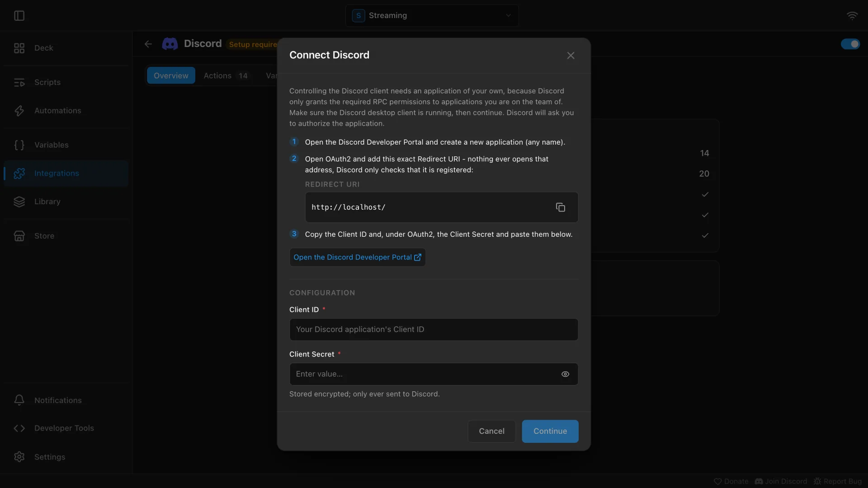Click the Streaming profile S badge
The height and width of the screenshot is (488, 868).
coord(359,16)
